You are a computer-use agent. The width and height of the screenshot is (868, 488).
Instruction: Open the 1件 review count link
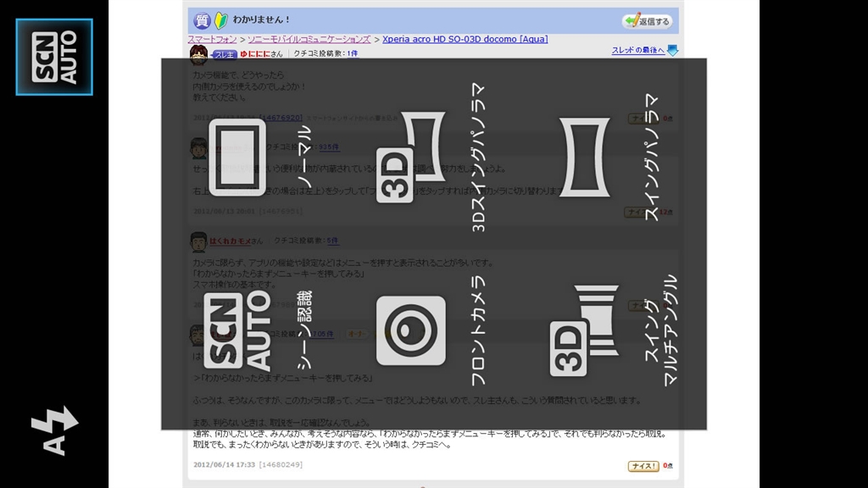point(353,53)
